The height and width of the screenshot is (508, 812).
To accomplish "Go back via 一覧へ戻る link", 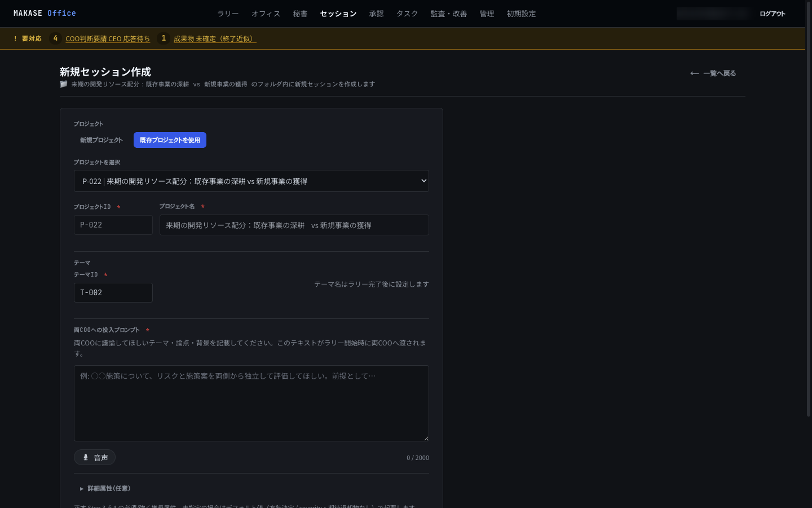I will (x=713, y=73).
